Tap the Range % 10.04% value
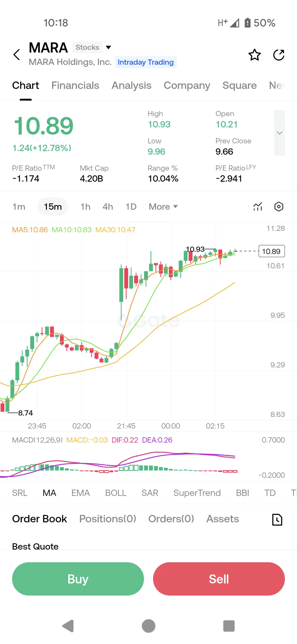The width and height of the screenshot is (297, 644). point(163,179)
